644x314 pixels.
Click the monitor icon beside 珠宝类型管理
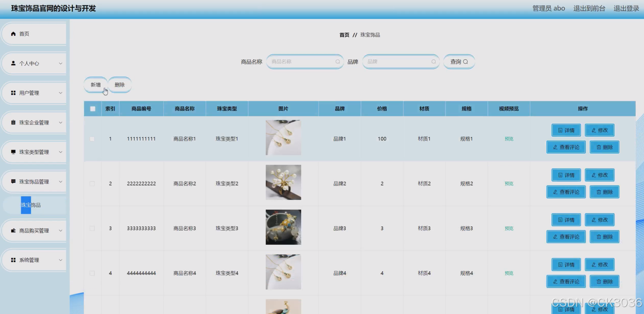13,152
